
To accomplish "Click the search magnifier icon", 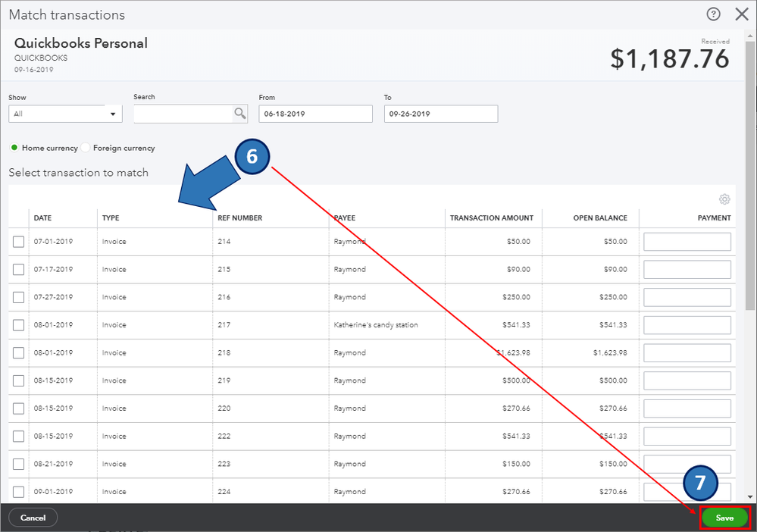I will click(x=240, y=114).
